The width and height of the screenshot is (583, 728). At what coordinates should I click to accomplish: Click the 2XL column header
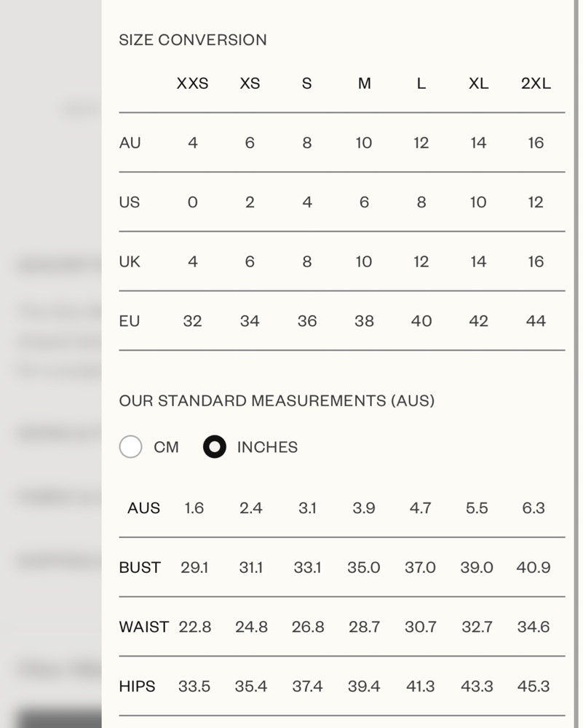coord(536,84)
